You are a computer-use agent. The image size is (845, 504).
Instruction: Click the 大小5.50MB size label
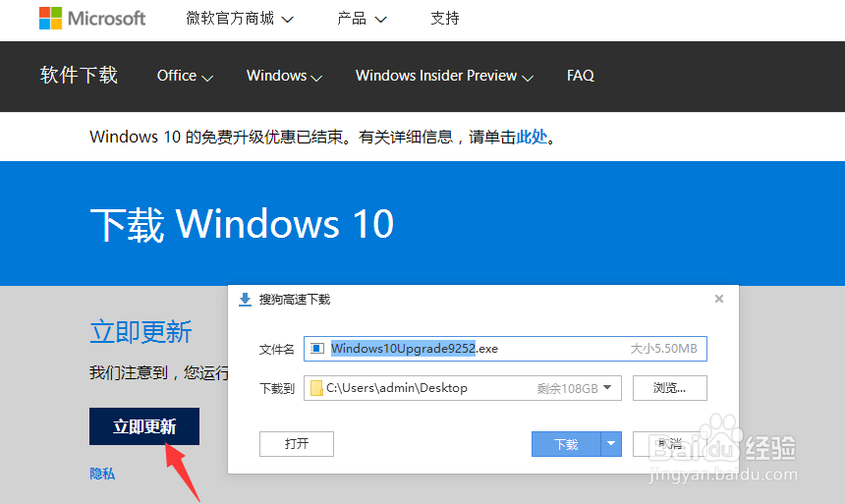664,349
